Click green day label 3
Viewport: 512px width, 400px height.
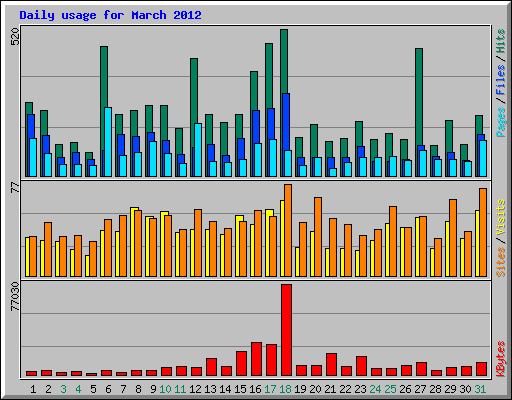63,389
